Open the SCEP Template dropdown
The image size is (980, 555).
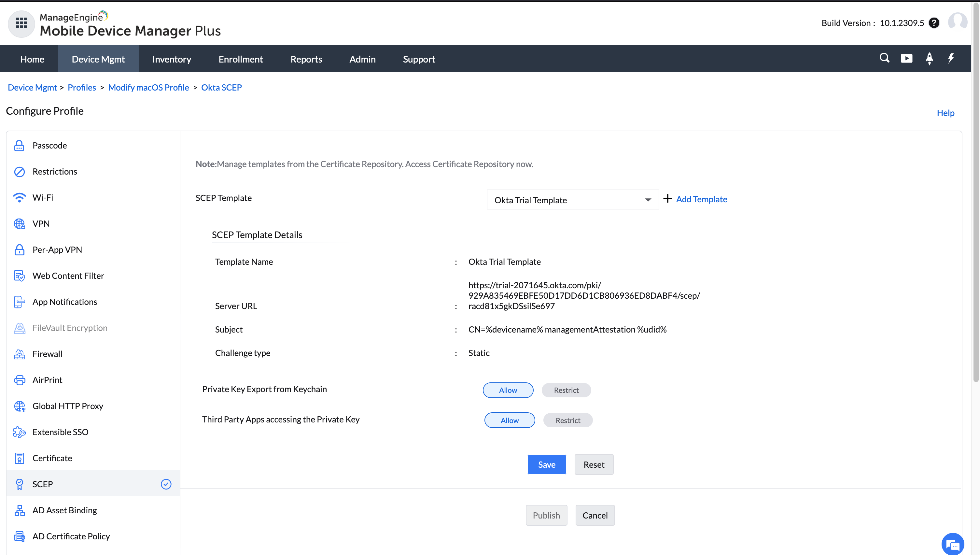tap(572, 200)
